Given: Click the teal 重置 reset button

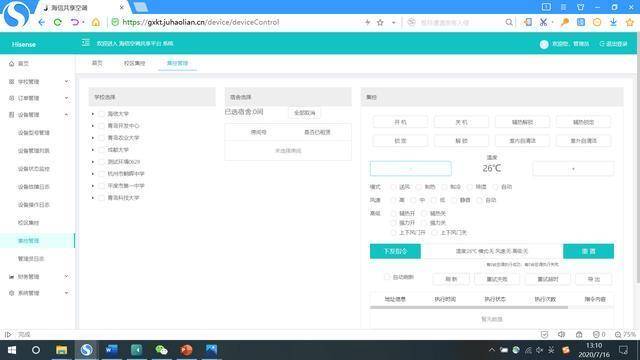Looking at the screenshot, I should coord(588,251).
